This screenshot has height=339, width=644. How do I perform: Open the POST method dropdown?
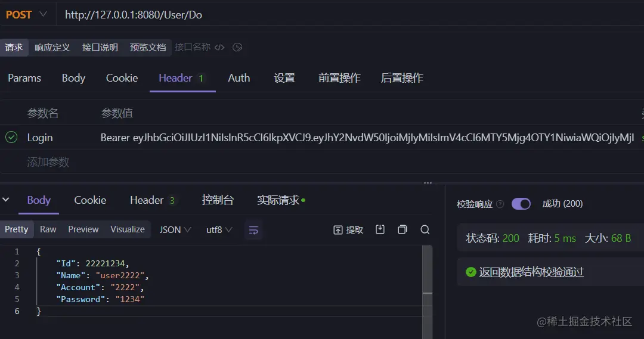coord(26,15)
